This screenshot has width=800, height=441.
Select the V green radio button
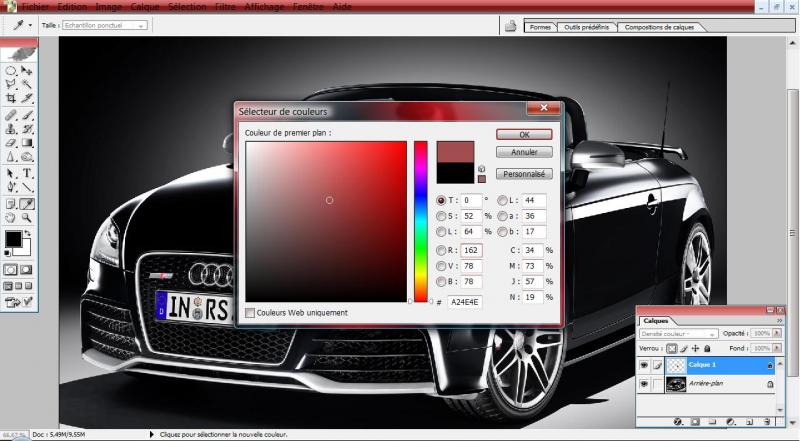441,266
